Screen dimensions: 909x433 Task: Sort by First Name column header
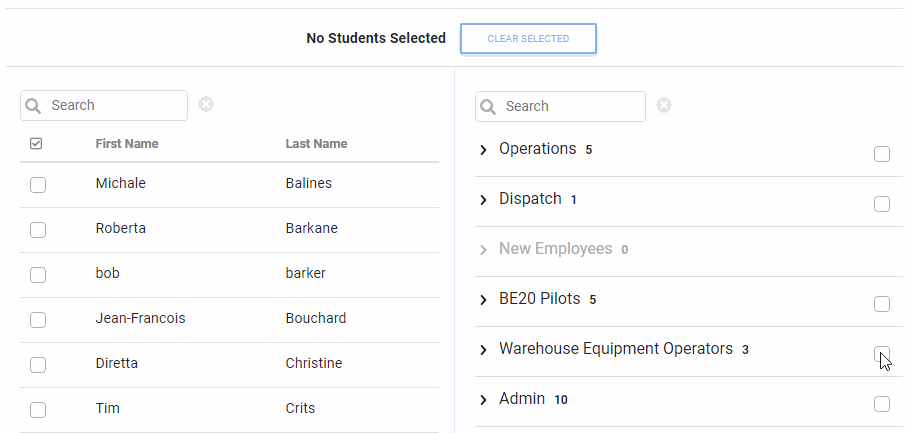pyautogui.click(x=127, y=144)
